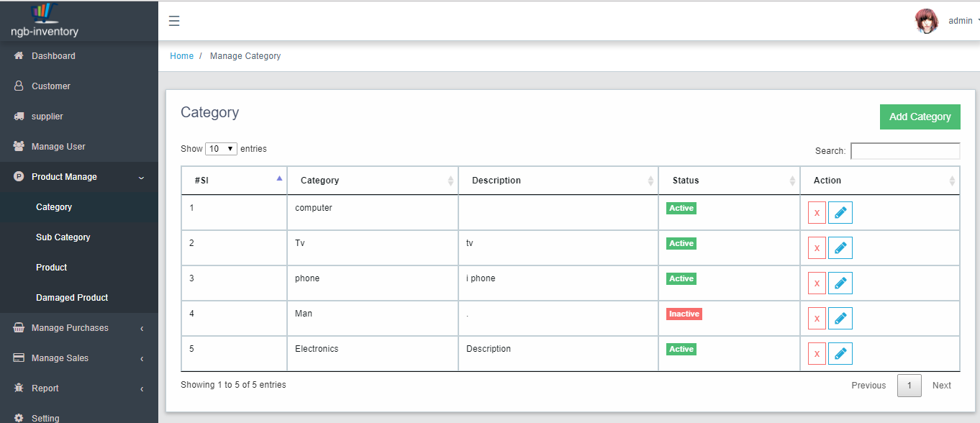Screen dimensions: 980x423
Task: Toggle the Active status on Electronics
Action: coord(681,349)
